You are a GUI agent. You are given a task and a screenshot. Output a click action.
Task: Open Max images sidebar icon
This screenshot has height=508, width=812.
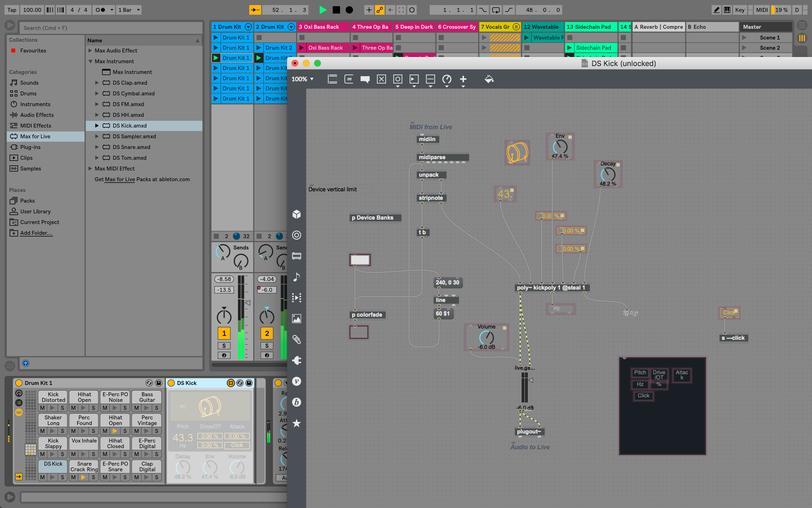(297, 318)
